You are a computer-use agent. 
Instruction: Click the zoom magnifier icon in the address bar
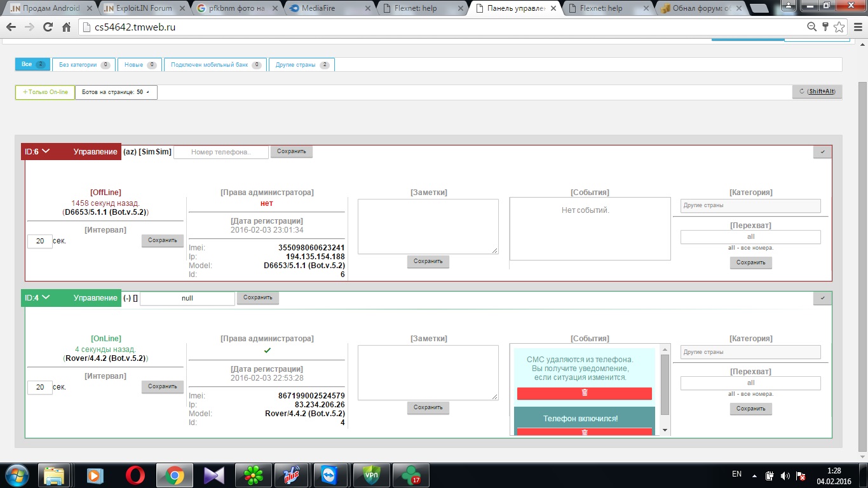pos(811,27)
